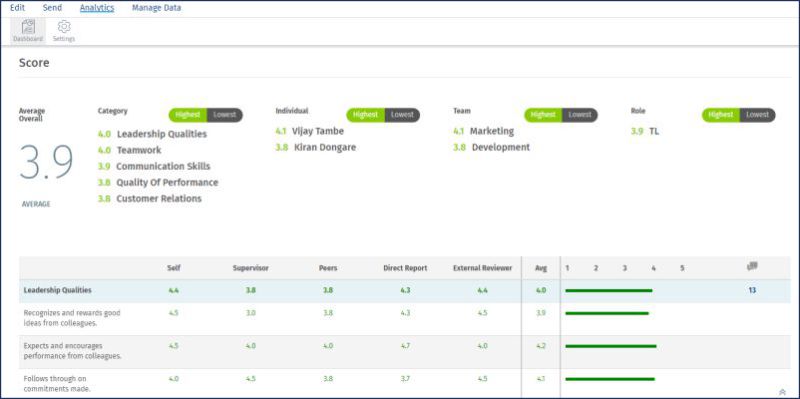Click the Direct Report 4.7 value
800x399 pixels.
pos(405,346)
